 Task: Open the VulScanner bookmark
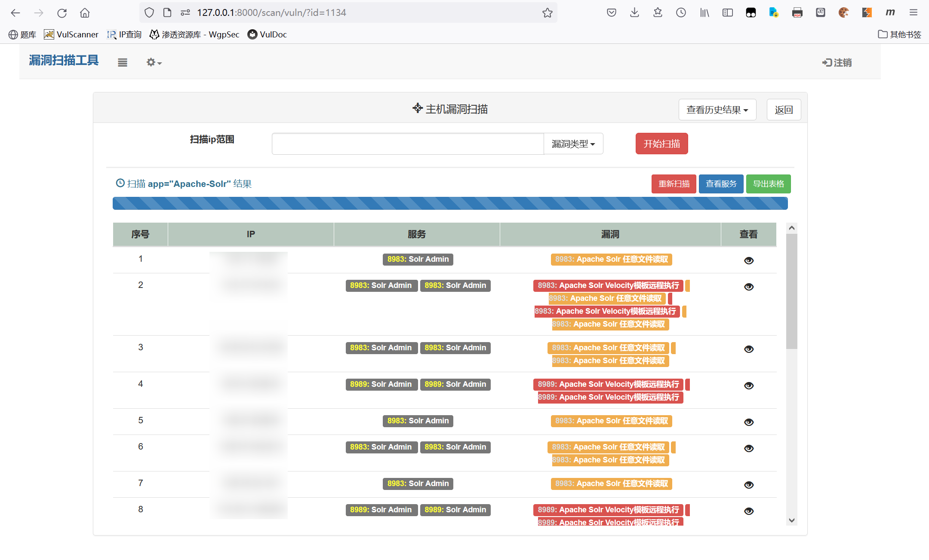pyautogui.click(x=71, y=34)
